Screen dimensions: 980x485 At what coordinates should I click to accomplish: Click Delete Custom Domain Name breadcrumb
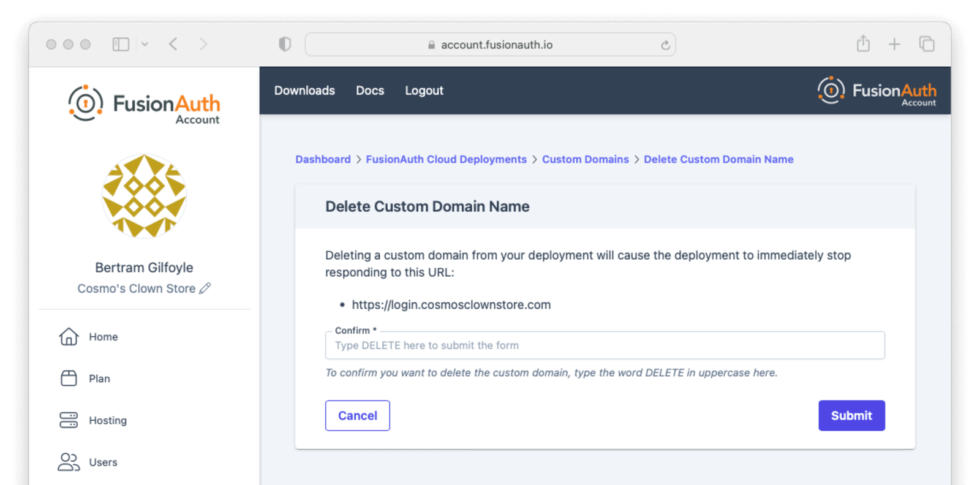coord(718,159)
